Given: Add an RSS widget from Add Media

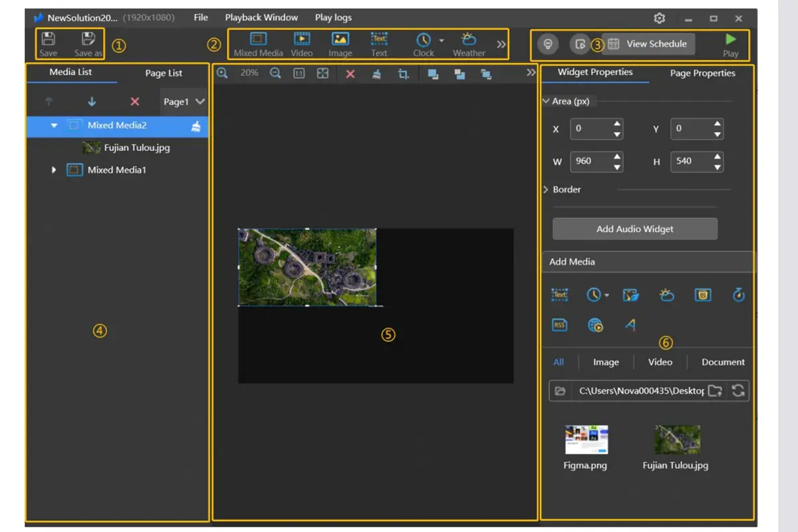Looking at the screenshot, I should click(559, 325).
